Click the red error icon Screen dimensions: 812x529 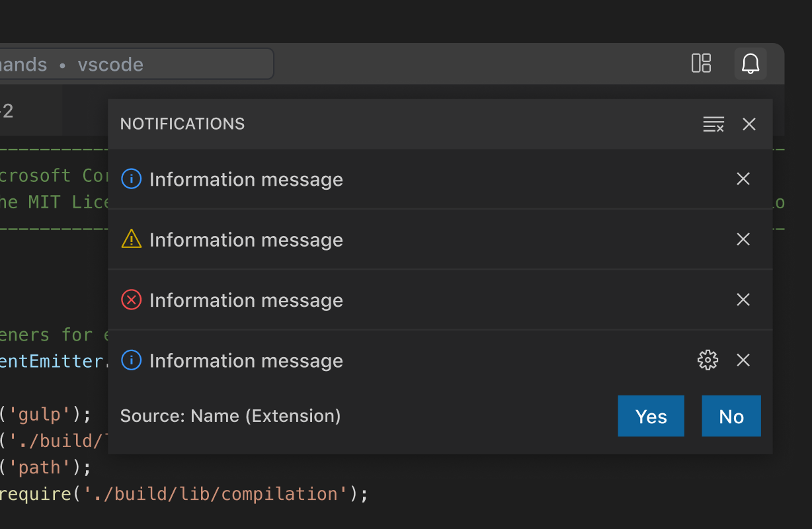click(131, 300)
